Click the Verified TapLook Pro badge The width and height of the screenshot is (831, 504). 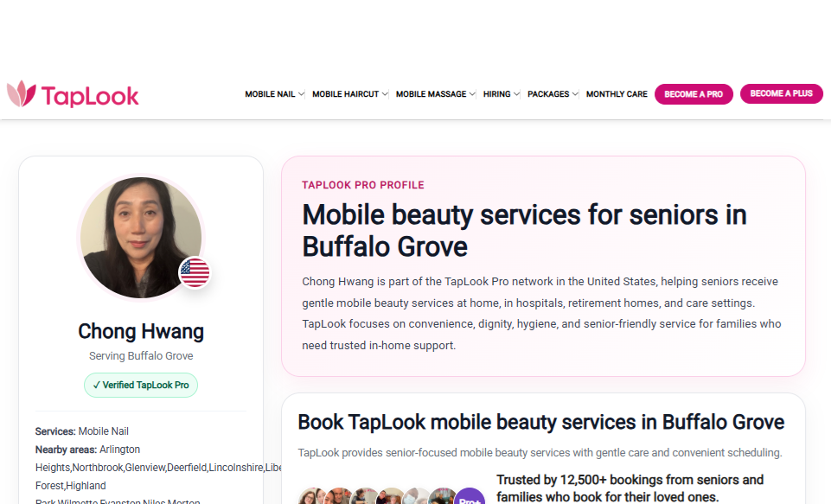click(x=141, y=386)
